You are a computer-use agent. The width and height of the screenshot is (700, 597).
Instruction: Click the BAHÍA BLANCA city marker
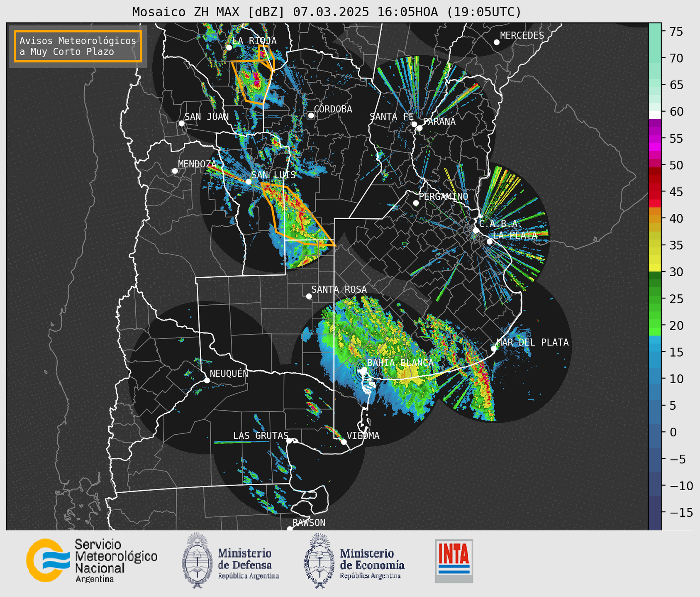pos(364,369)
